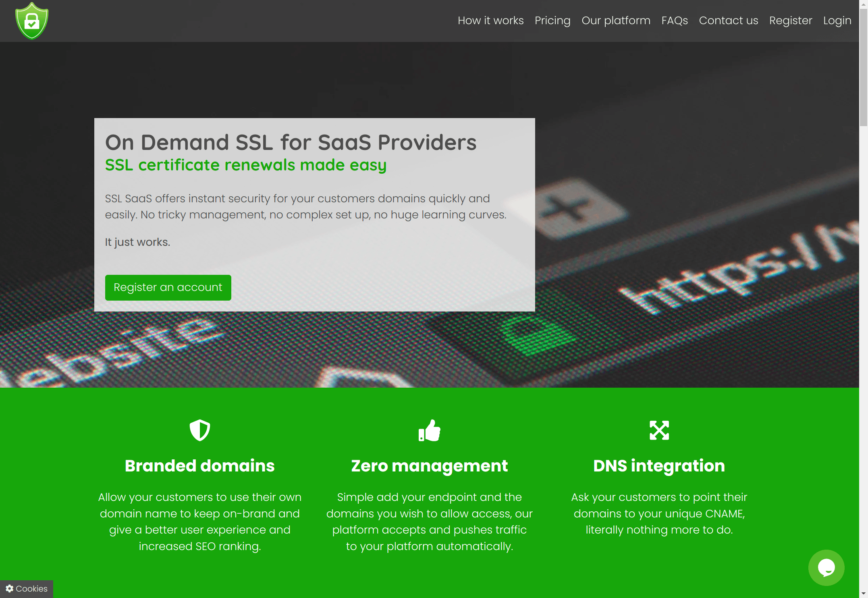Open the chat bubble widget
The height and width of the screenshot is (598, 868).
point(826,567)
